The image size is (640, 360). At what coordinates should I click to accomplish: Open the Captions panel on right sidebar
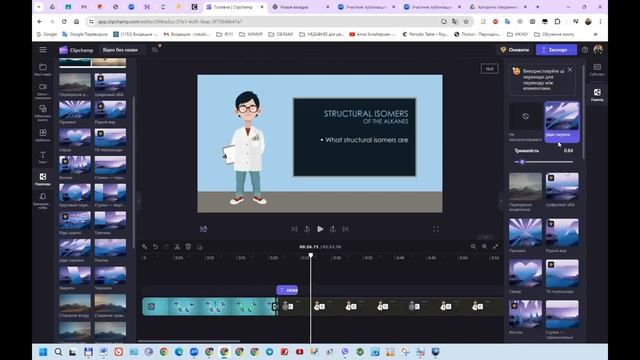click(597, 69)
